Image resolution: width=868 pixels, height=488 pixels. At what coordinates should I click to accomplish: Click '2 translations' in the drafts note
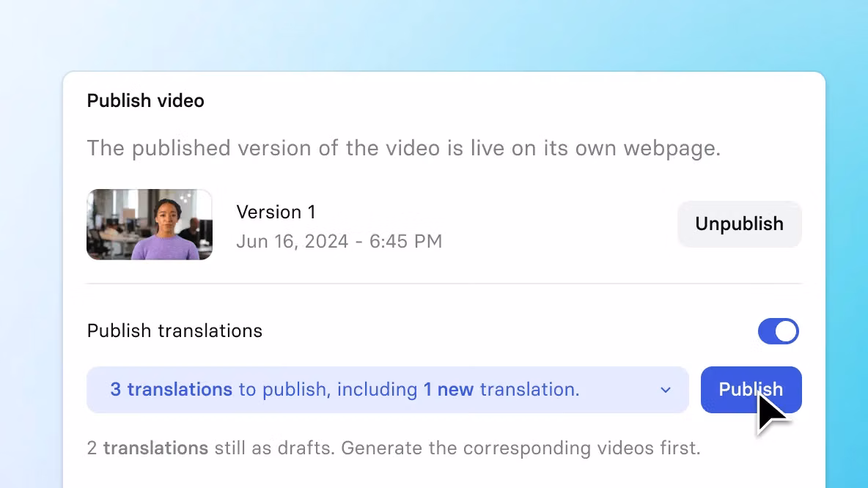(x=147, y=448)
